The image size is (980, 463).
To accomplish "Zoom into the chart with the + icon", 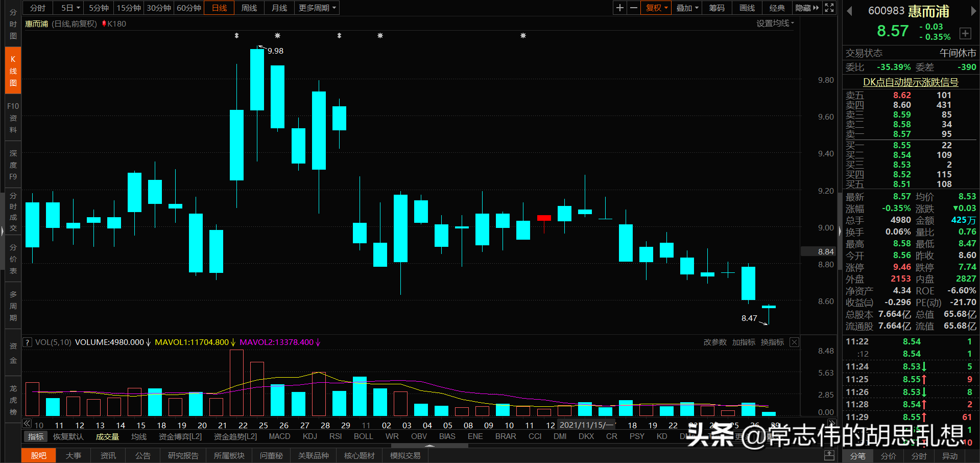I will (619, 8).
